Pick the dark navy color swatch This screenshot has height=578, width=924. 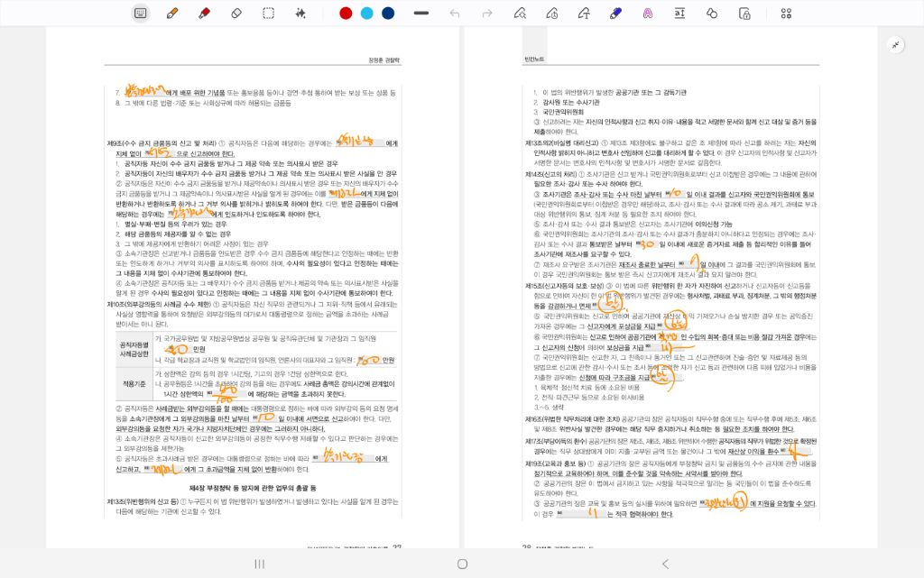coord(388,13)
